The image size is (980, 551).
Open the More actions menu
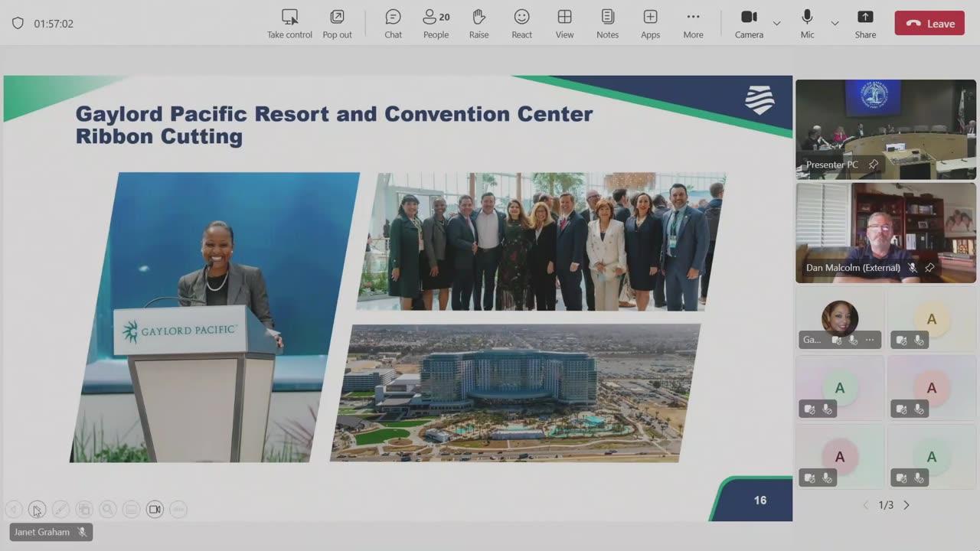coord(693,24)
